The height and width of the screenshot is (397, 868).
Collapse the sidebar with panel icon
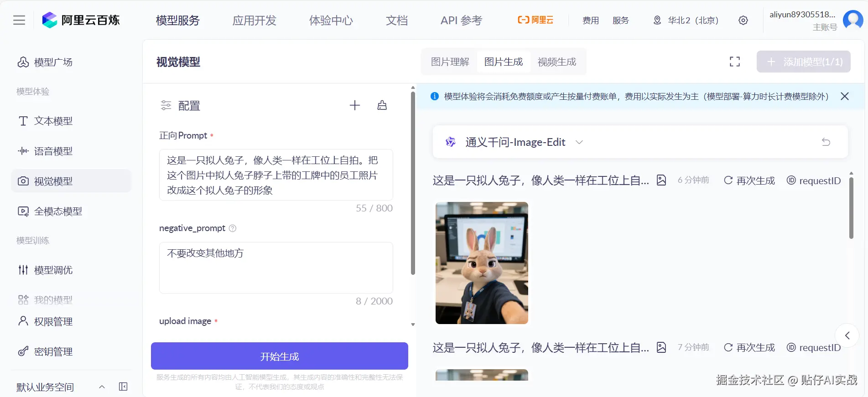[x=123, y=387]
